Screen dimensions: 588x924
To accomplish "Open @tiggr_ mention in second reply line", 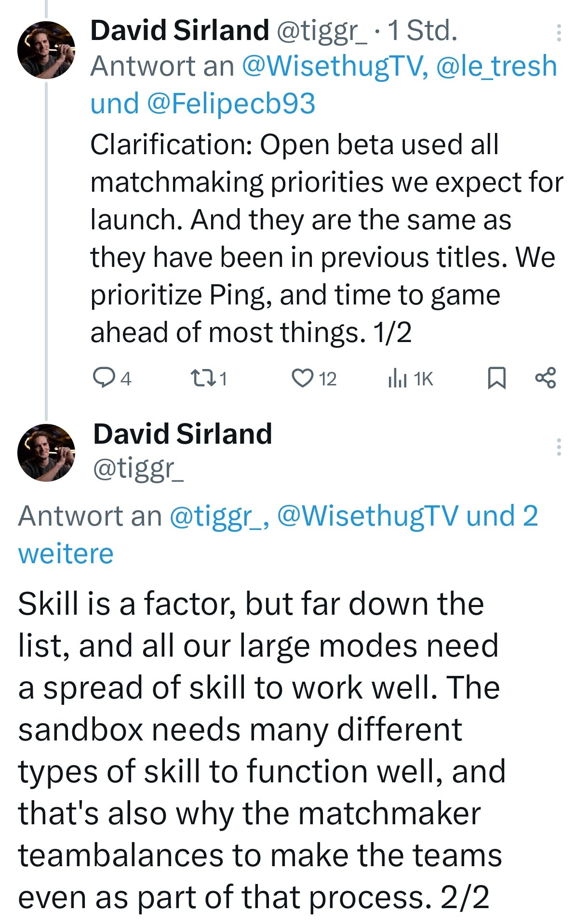I will click(219, 516).
